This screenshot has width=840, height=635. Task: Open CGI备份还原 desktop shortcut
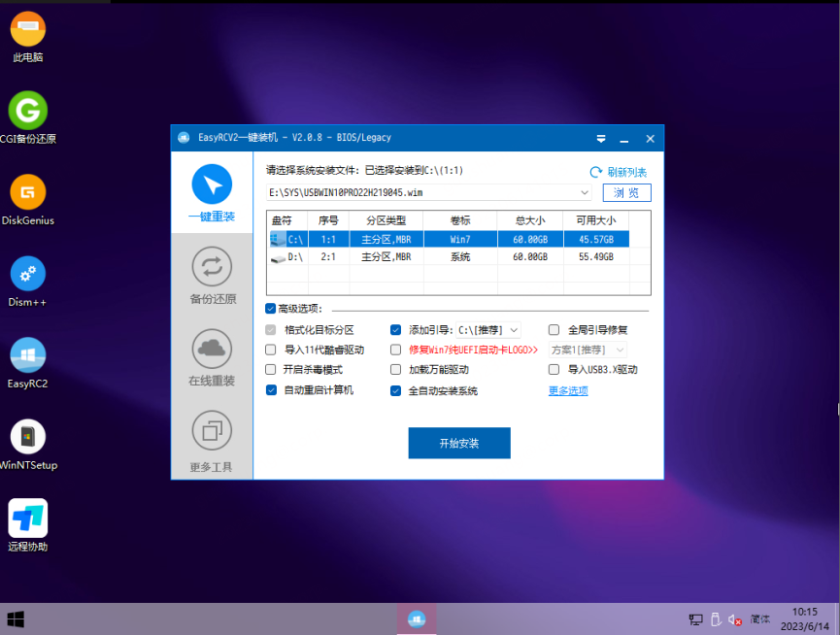click(x=28, y=118)
